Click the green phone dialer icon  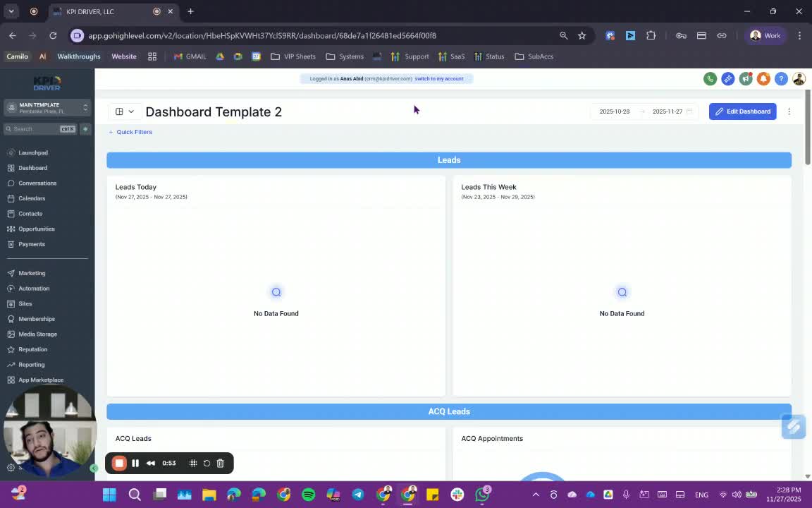(x=710, y=79)
